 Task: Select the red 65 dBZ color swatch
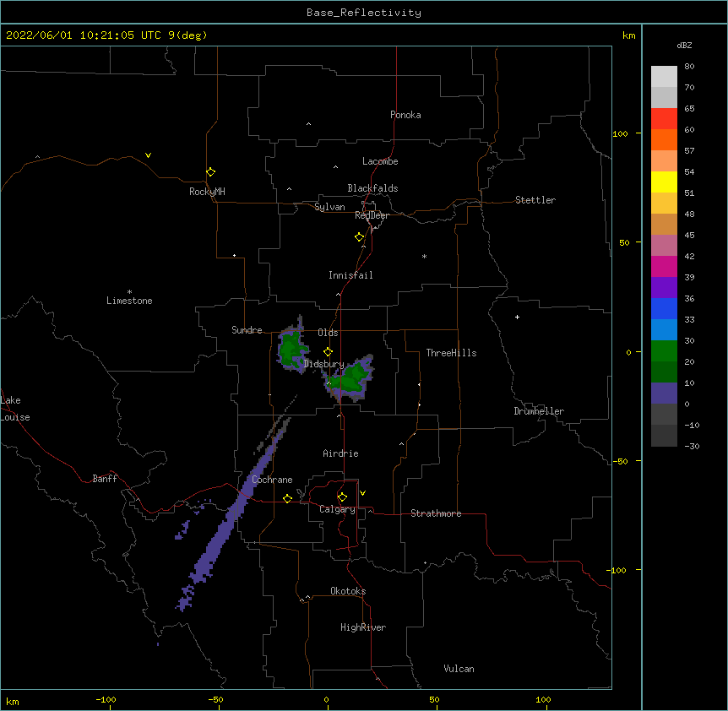click(664, 119)
